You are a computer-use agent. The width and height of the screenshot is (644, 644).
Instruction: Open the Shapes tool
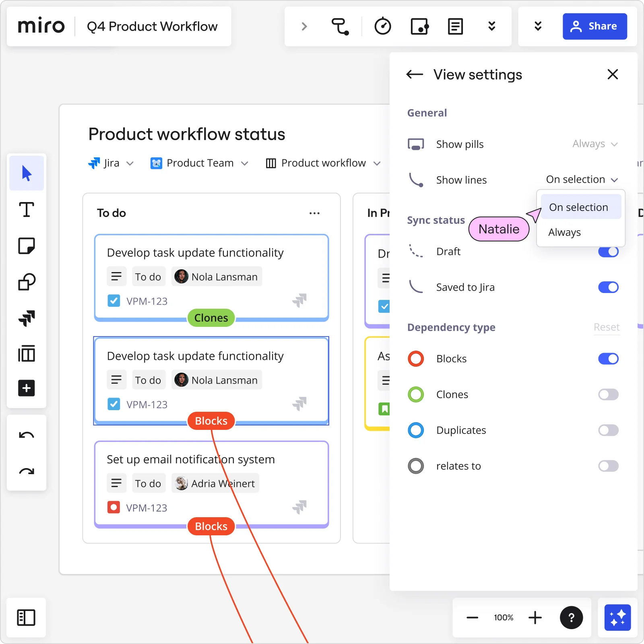[x=27, y=282]
